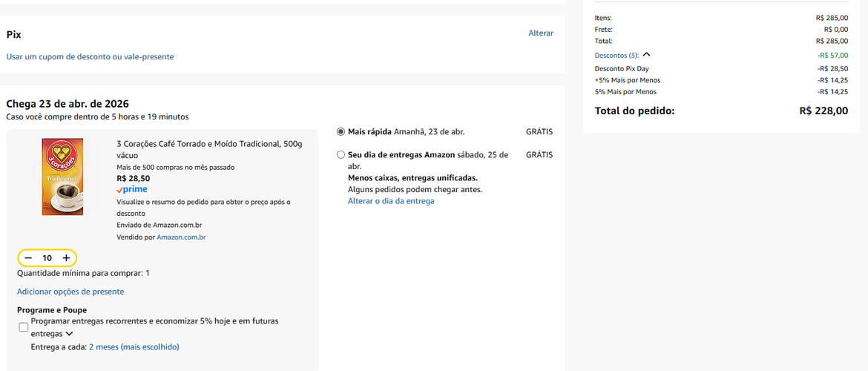The height and width of the screenshot is (371, 868).
Task: Open the 2 meses delivery frequency dropdown
Action: click(134, 347)
